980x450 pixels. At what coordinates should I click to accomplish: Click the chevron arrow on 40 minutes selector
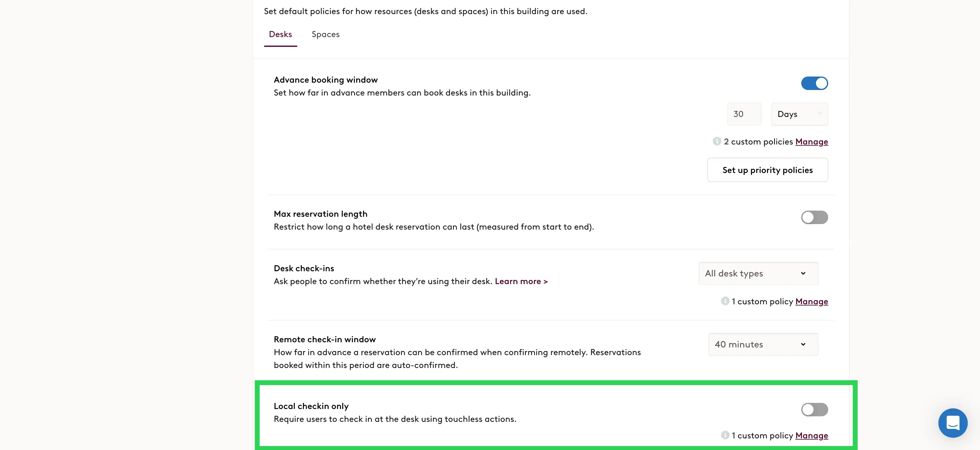click(803, 344)
